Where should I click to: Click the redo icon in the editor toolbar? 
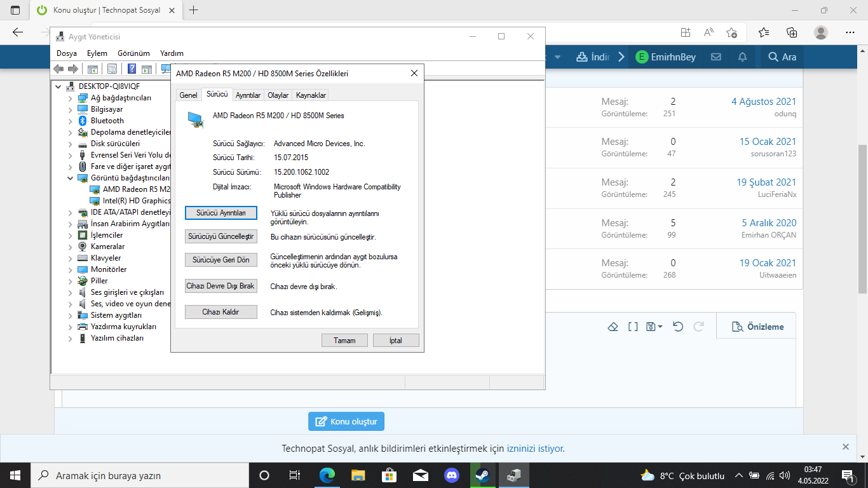[x=698, y=327]
